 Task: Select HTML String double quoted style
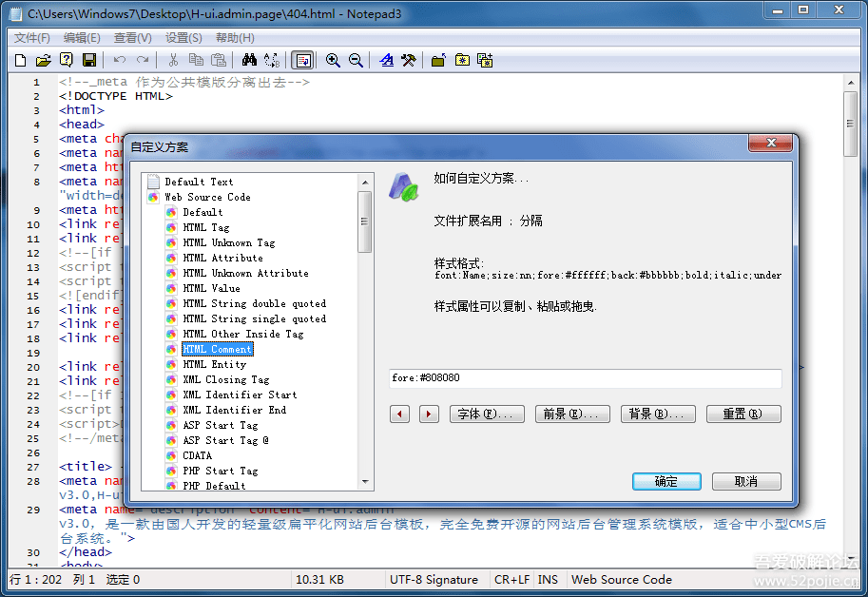coord(255,303)
